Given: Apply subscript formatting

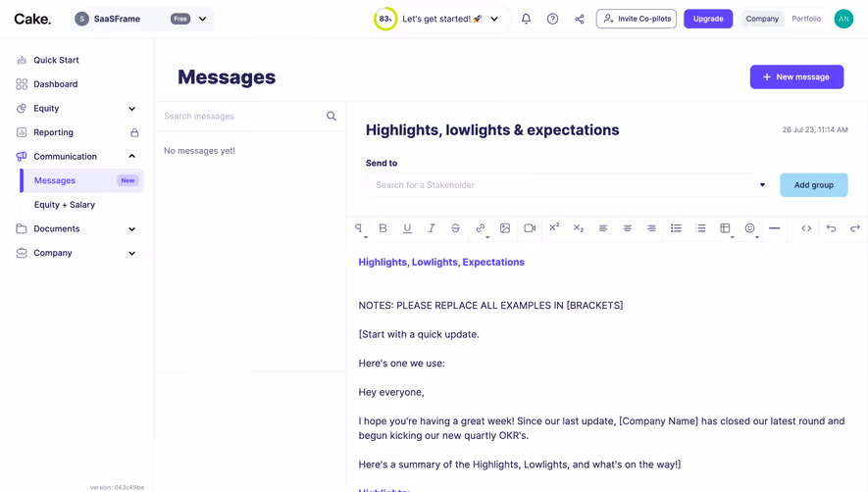Looking at the screenshot, I should tap(579, 228).
